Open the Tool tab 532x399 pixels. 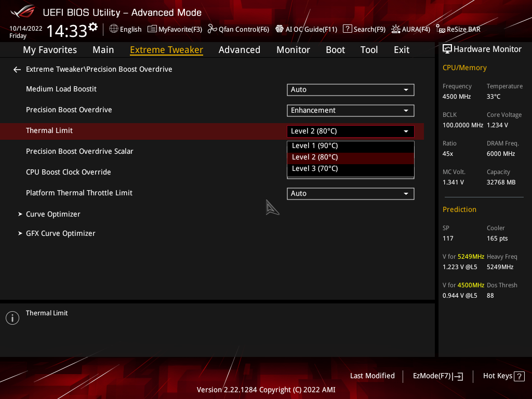pyautogui.click(x=369, y=50)
